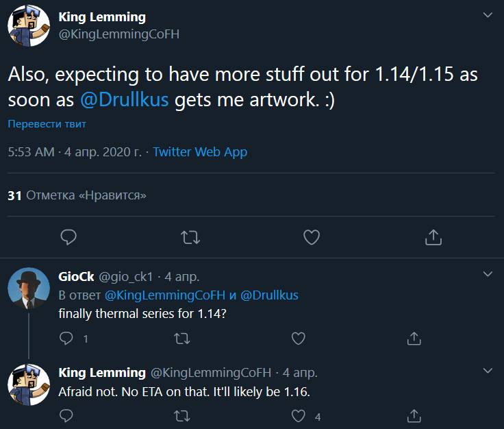The height and width of the screenshot is (429, 504).
Task: Reply to King Lemming's main tweet
Action: pyautogui.click(x=68, y=237)
